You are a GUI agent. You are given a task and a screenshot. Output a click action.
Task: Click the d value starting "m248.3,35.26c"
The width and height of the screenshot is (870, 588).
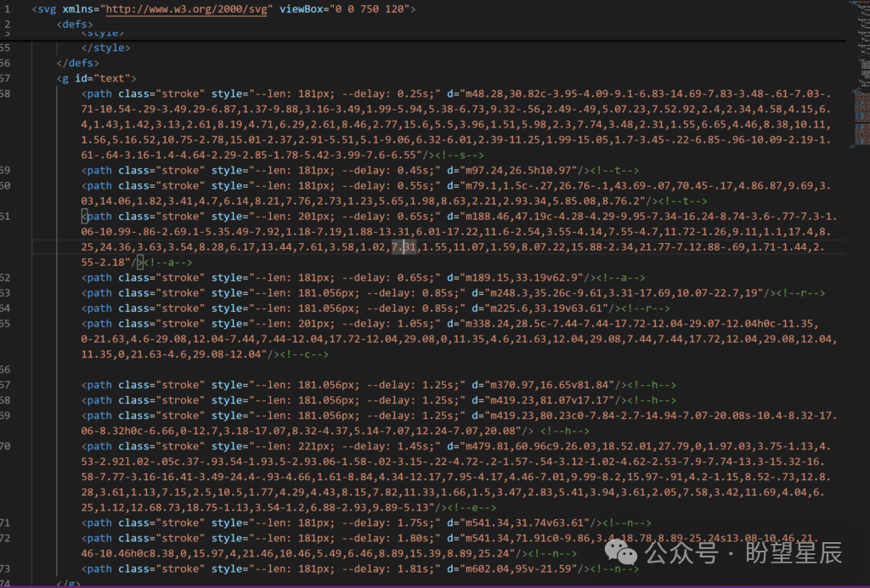623,293
